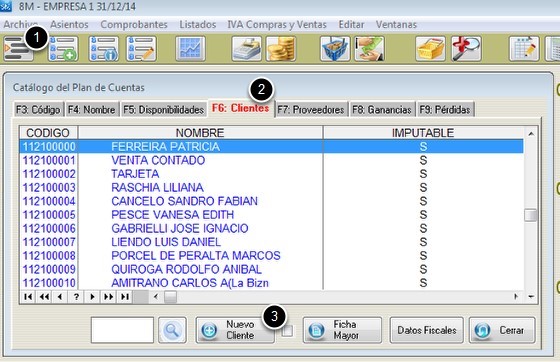Toggle the checkbox beside Nuevo Cliente
The width and height of the screenshot is (560, 362).
(287, 331)
